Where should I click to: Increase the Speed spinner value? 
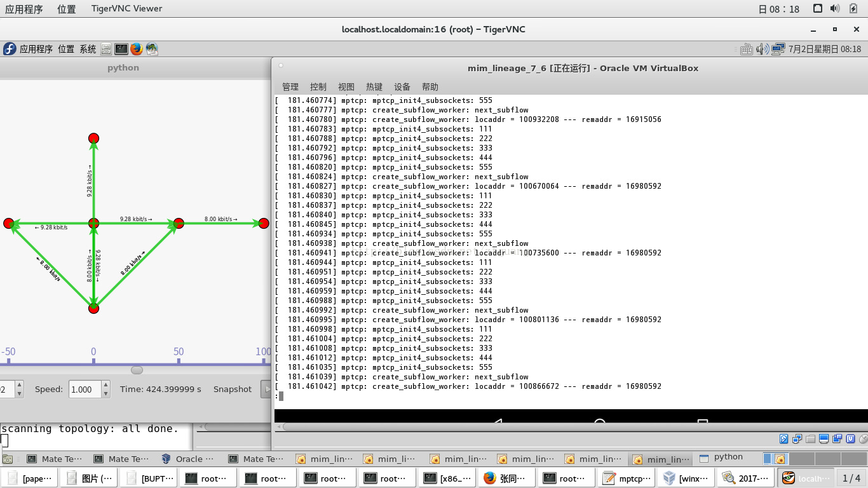pyautogui.click(x=106, y=386)
